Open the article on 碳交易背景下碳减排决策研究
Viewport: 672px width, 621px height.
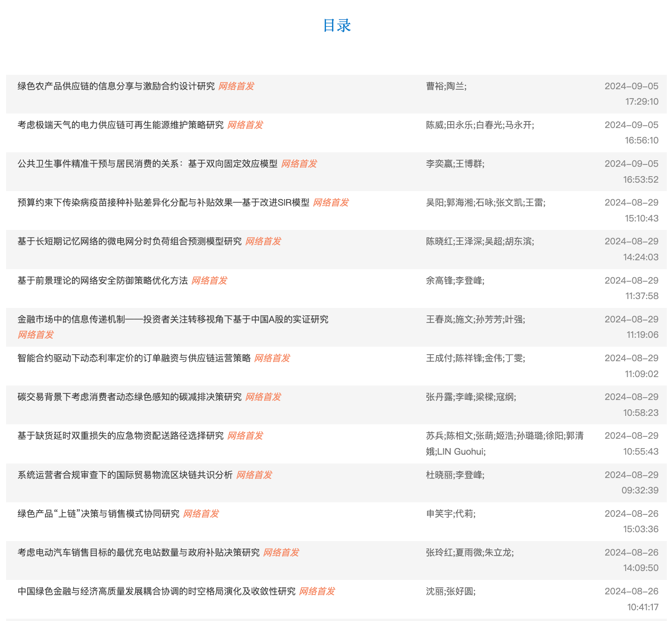pyautogui.click(x=130, y=397)
